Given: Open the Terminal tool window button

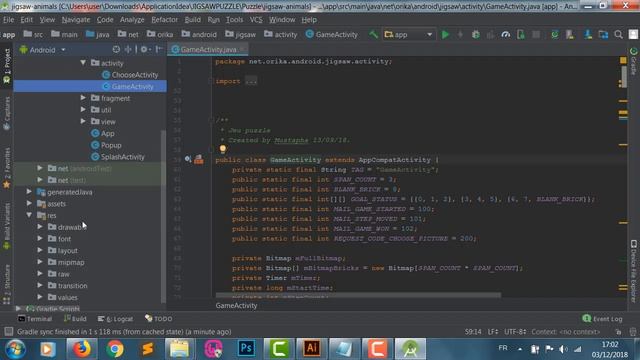Looking at the screenshot, I should coord(35,319).
